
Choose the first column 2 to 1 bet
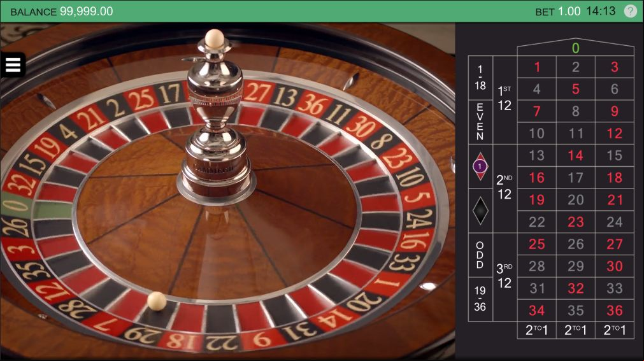(536, 330)
